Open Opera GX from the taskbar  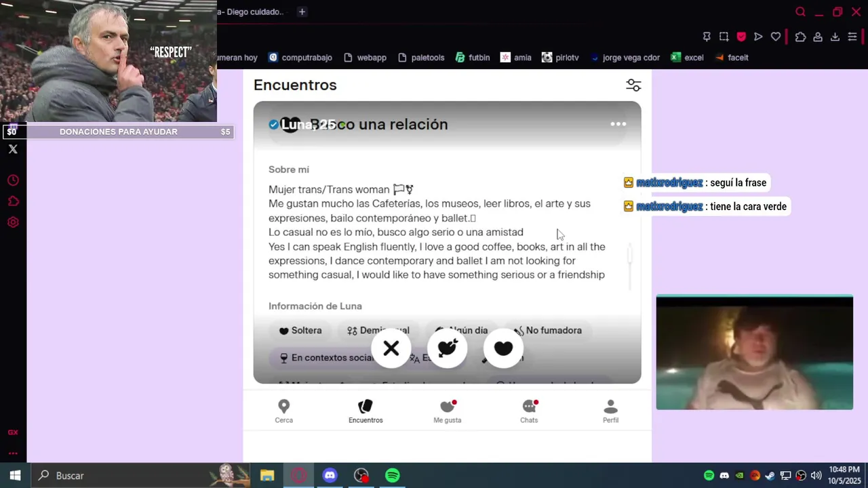(x=298, y=476)
